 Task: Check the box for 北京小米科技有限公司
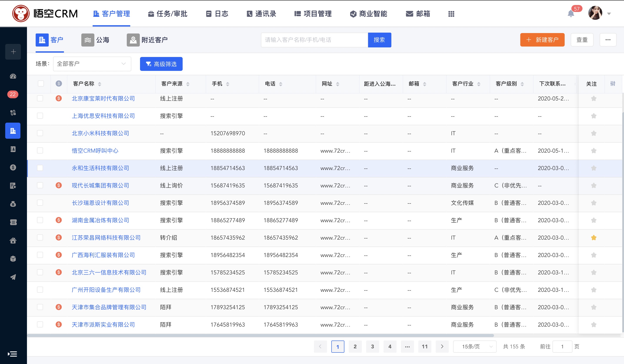click(40, 133)
